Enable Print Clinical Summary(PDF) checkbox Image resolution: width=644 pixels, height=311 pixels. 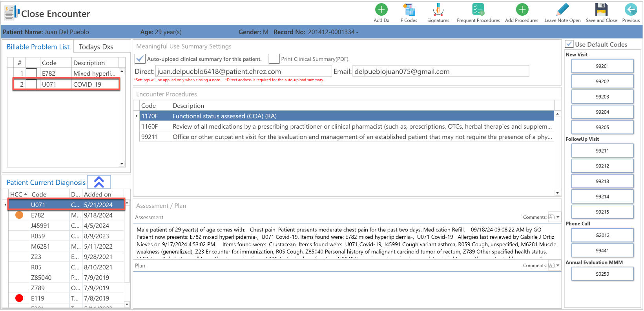tap(274, 59)
